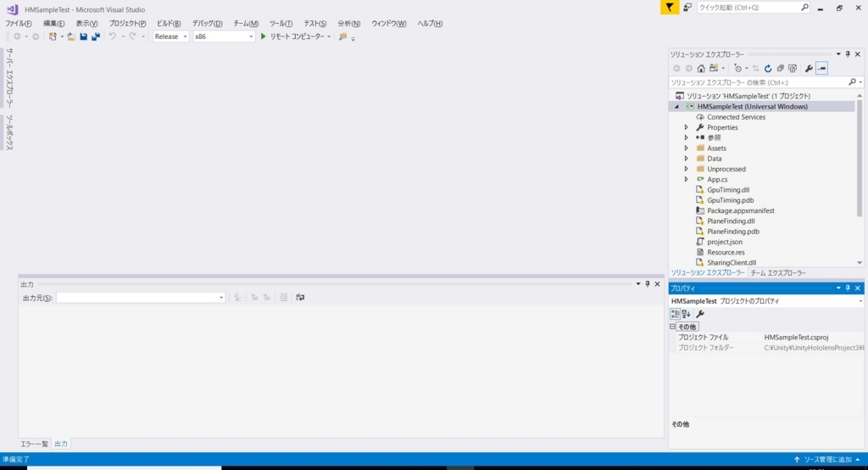Expand the App.cs file node
The width and height of the screenshot is (868, 470).
click(x=687, y=180)
